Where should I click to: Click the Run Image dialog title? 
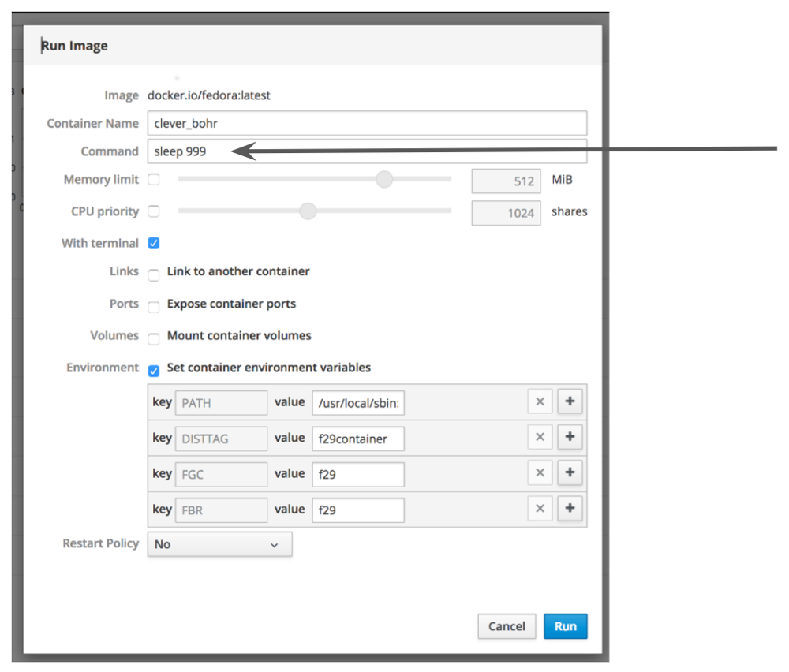click(x=74, y=46)
